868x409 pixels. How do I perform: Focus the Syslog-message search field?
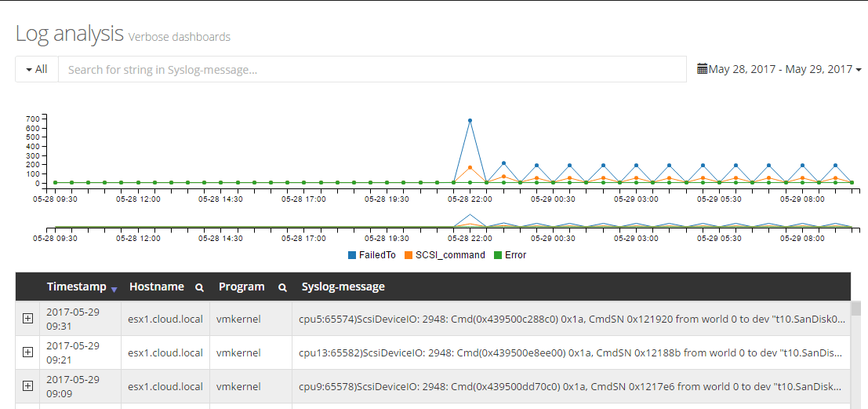(372, 69)
